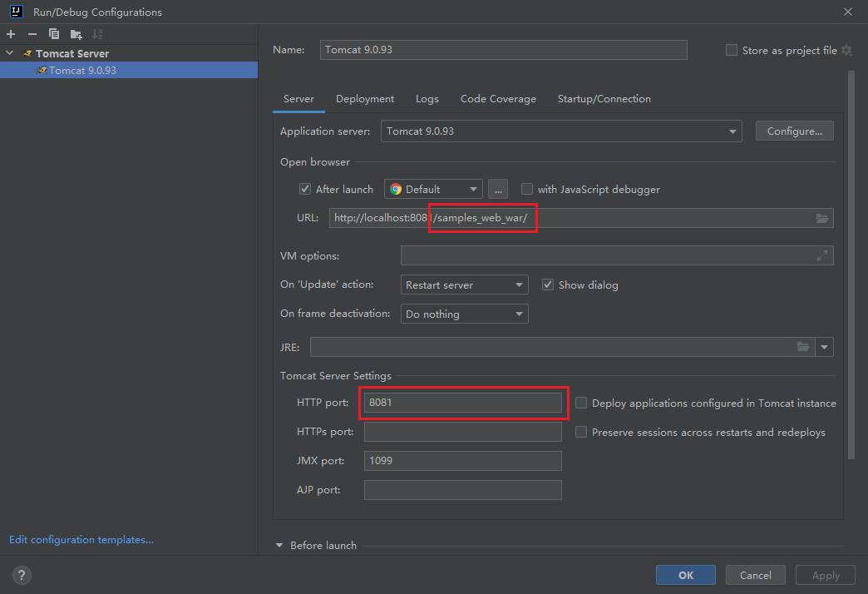Click the Remove Configuration minus icon
The image size is (868, 594).
click(x=32, y=34)
